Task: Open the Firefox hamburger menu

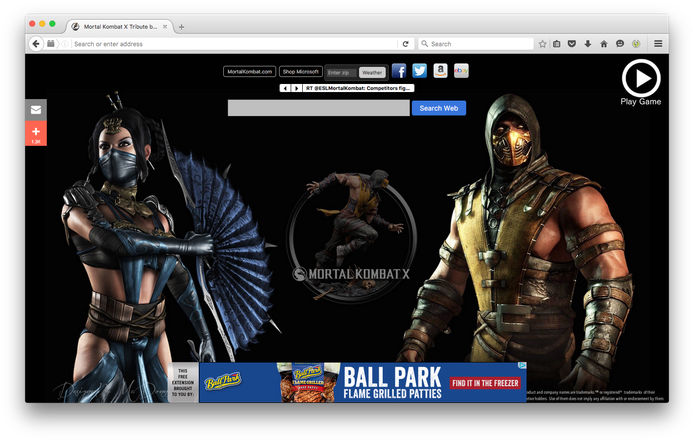Action: (658, 44)
